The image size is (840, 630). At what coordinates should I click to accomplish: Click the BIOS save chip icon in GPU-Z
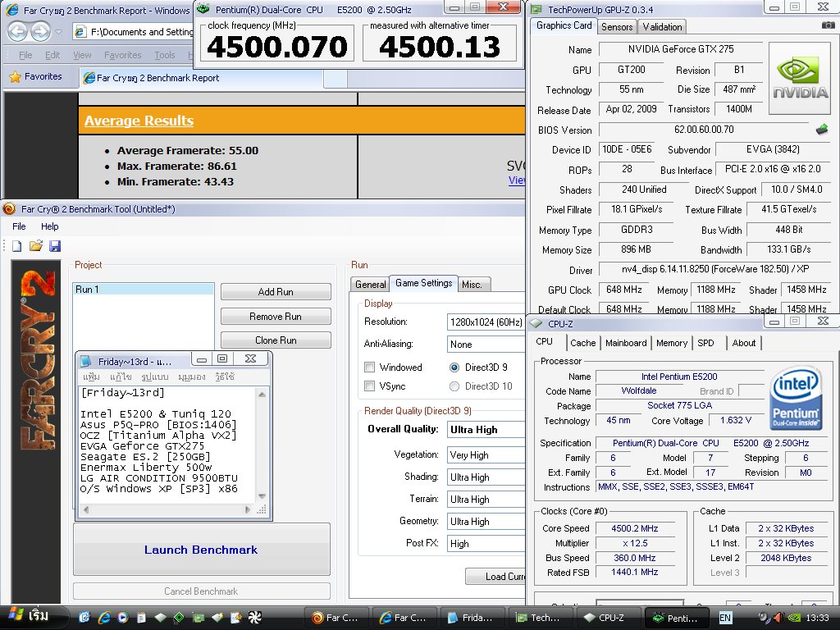(822, 129)
